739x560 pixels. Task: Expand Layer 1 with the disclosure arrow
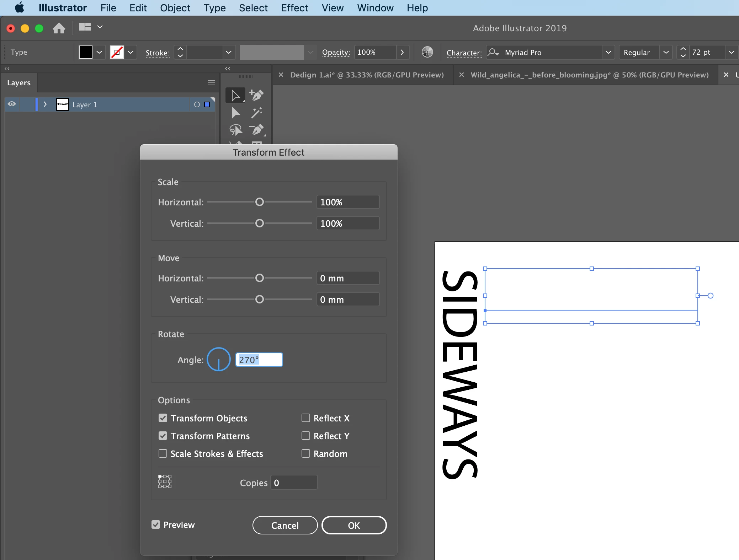45,104
